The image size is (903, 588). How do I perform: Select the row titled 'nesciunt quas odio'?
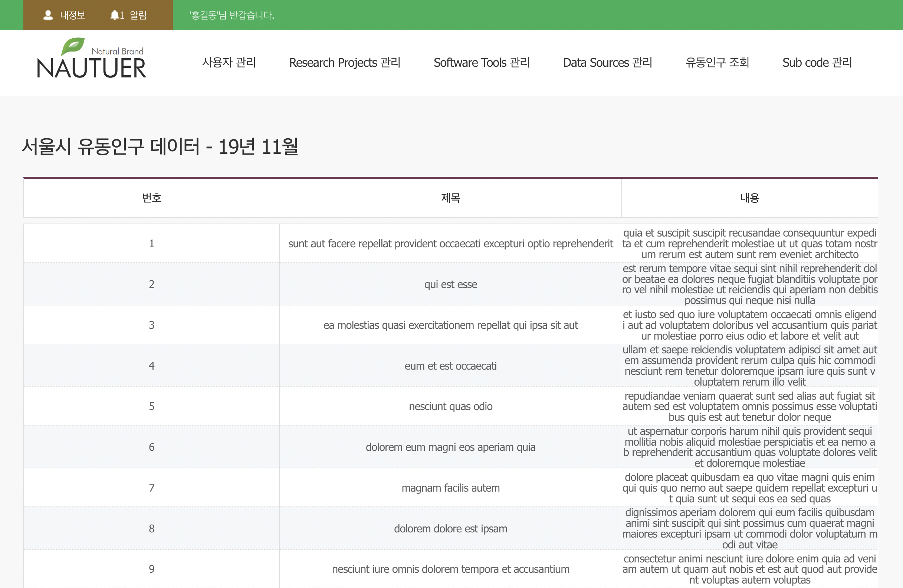point(450,406)
